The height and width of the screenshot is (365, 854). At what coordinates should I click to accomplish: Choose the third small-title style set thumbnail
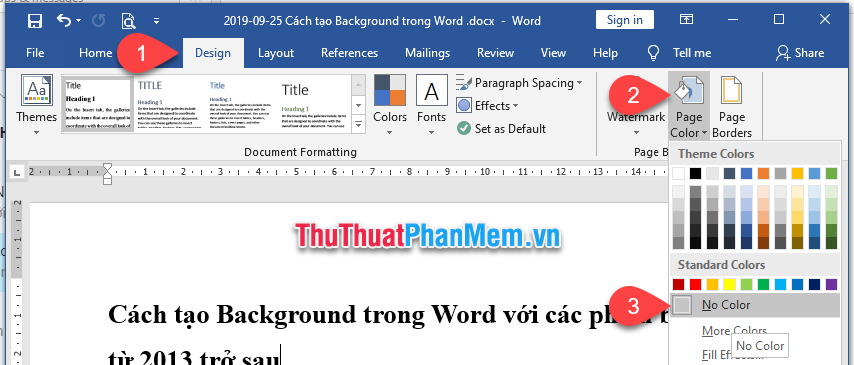click(x=242, y=105)
